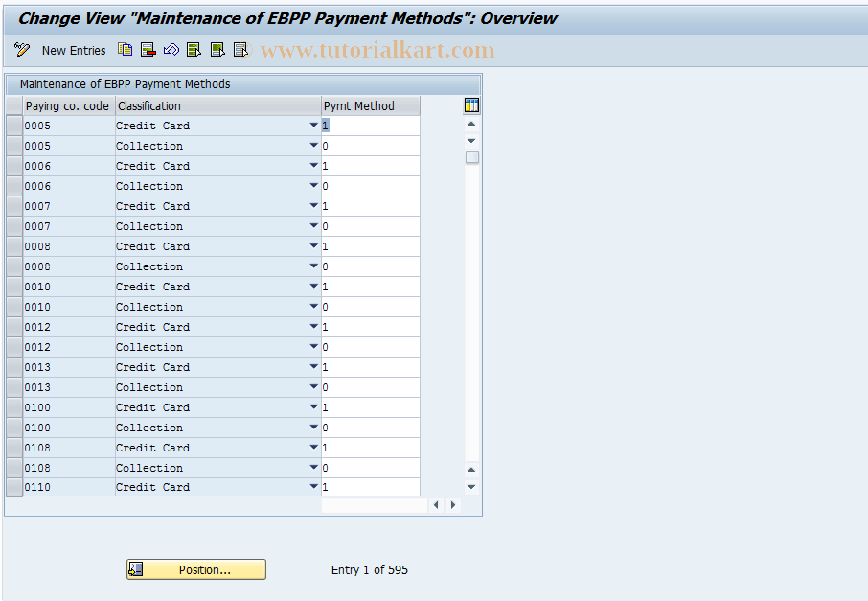Click the Copy As toolbar icon
The height and width of the screenshot is (601, 868).
(x=126, y=50)
